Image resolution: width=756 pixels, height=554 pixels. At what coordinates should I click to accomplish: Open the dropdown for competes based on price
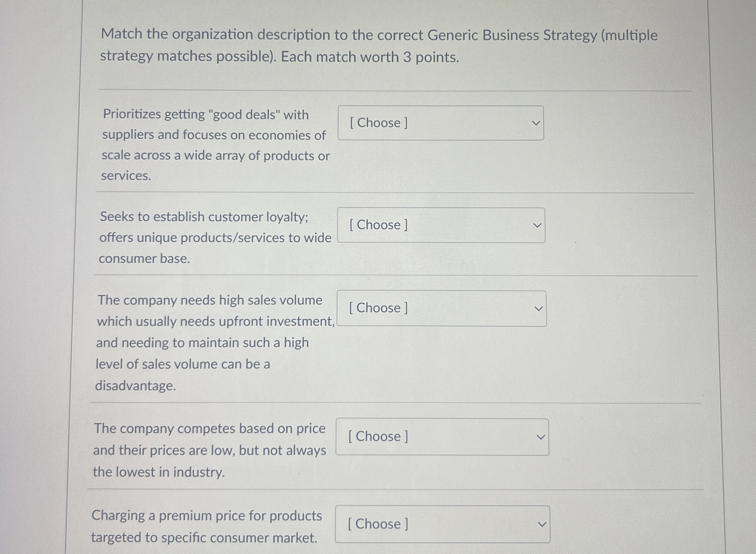click(442, 437)
